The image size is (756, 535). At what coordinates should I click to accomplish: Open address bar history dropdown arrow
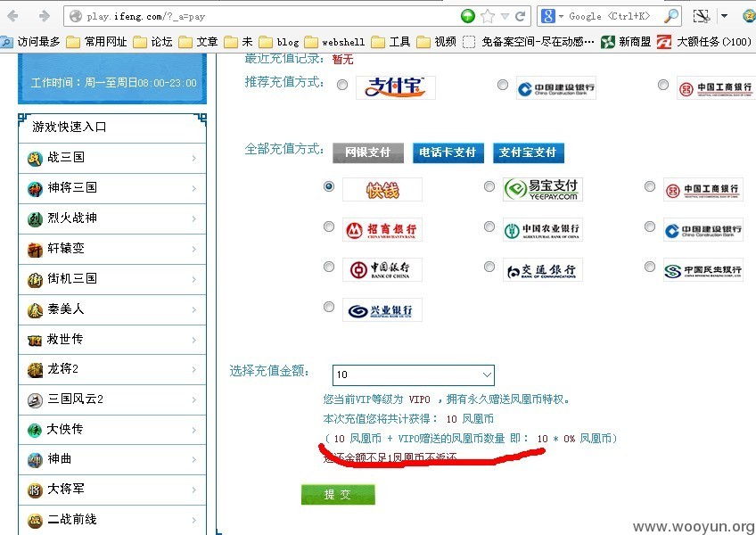[x=505, y=16]
